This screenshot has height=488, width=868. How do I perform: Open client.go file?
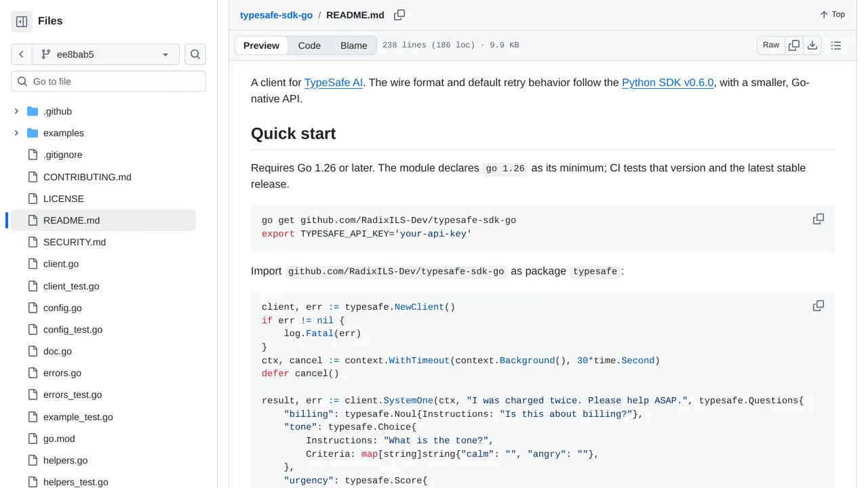click(61, 264)
